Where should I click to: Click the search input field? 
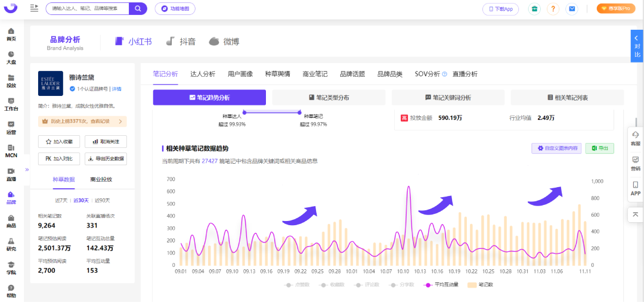tap(88, 8)
